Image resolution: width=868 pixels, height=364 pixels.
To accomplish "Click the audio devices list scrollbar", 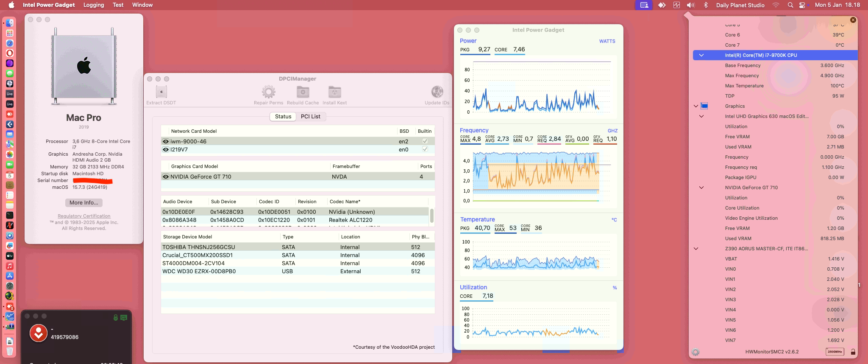I will 431,216.
